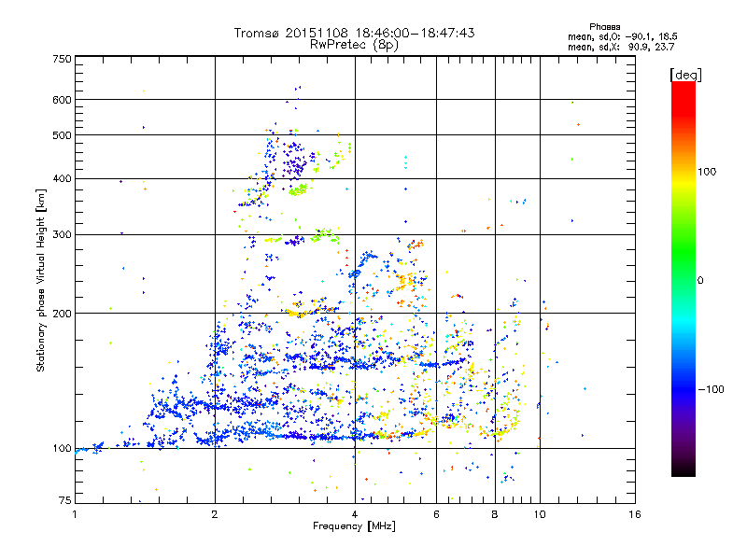Click the x-axis label '4'
This screenshot has width=747, height=560.
[355, 514]
